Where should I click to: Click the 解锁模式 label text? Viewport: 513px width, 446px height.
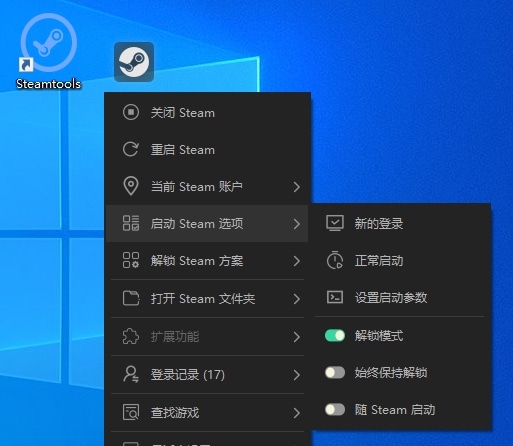click(x=379, y=336)
